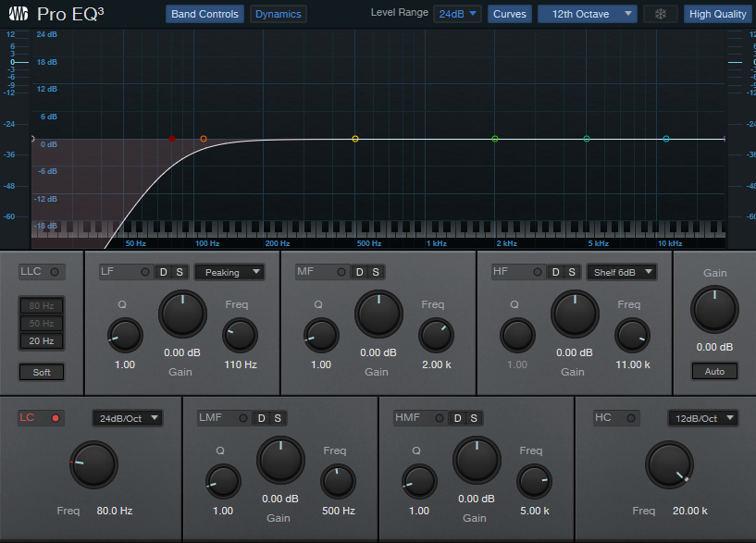Open the 12th Octave spectrum dropdown
Image resolution: width=756 pixels, height=543 pixels.
(588, 14)
